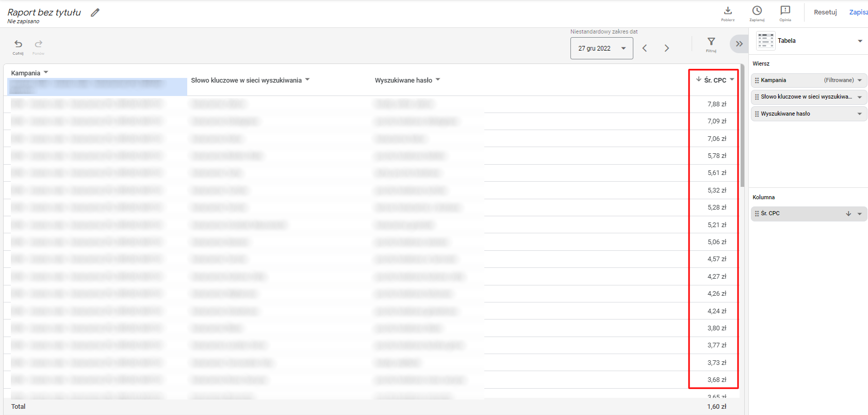Click the 7,06 zł cell
Screen dimensions: 868x415
tap(716, 139)
